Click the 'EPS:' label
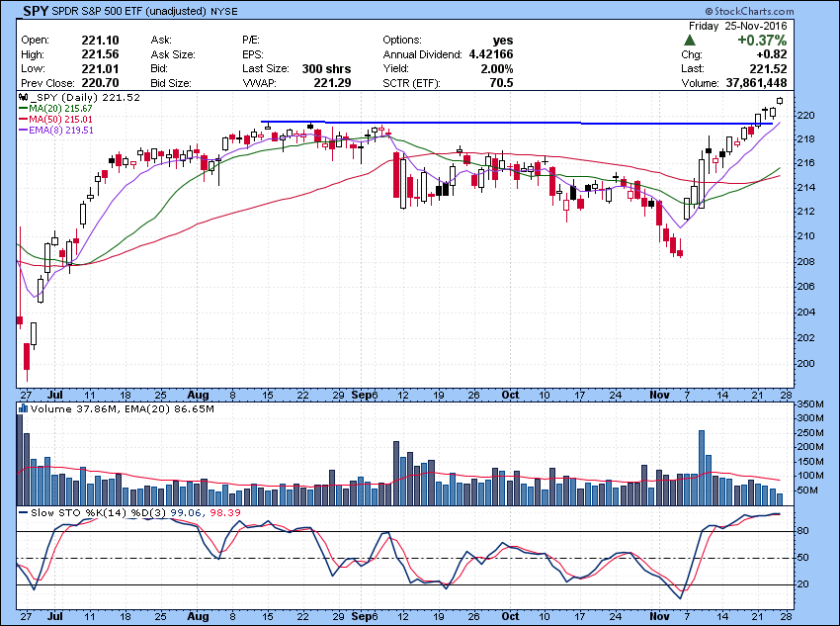The image size is (840, 626). [x=253, y=54]
